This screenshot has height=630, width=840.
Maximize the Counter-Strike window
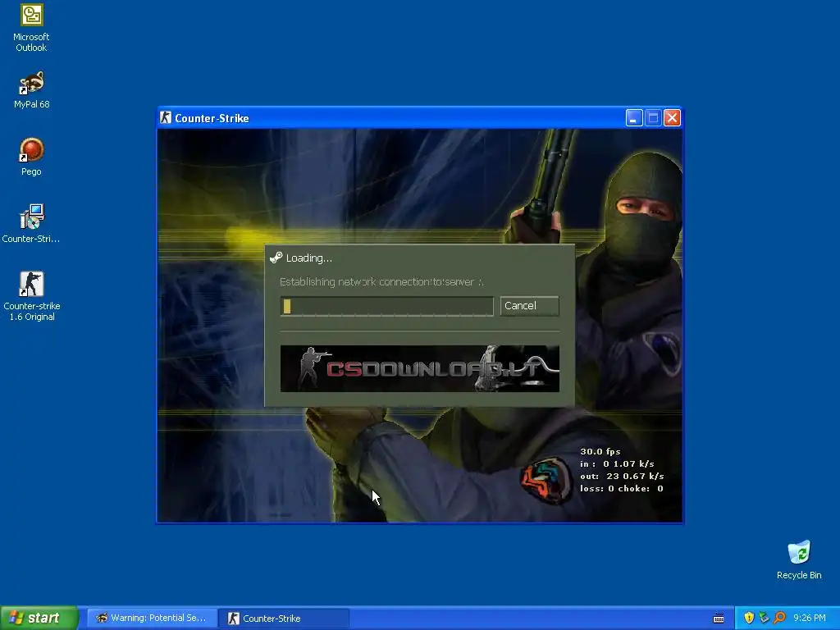pyautogui.click(x=653, y=118)
